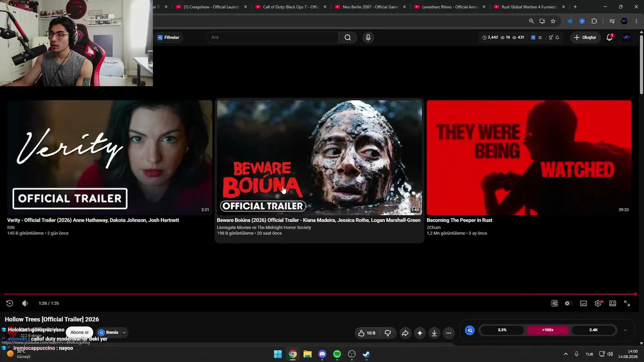Viewport: 644px width, 362px height.
Task: Click the blue vidIQ logo in header stats
Action: pyautogui.click(x=533, y=37)
